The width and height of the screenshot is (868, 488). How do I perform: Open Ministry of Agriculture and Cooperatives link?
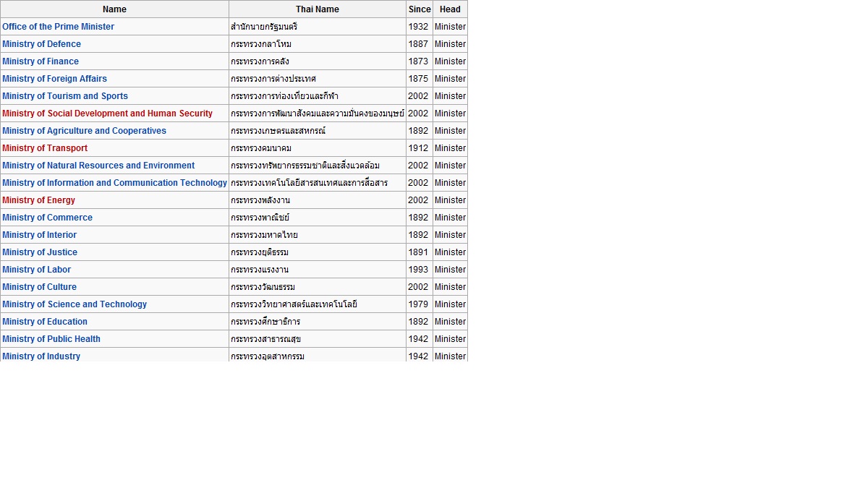[85, 131]
